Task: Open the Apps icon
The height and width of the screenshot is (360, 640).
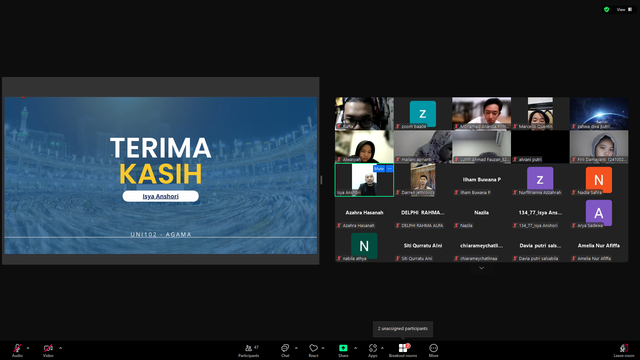Action: 373,348
